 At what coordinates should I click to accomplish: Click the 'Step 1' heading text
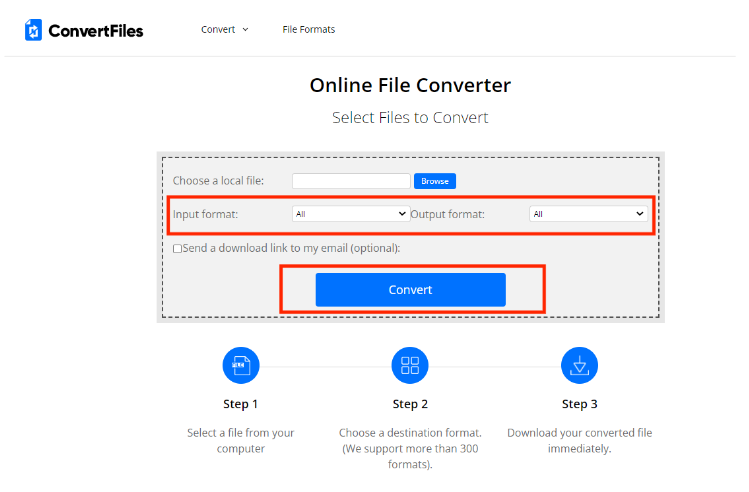pos(240,404)
